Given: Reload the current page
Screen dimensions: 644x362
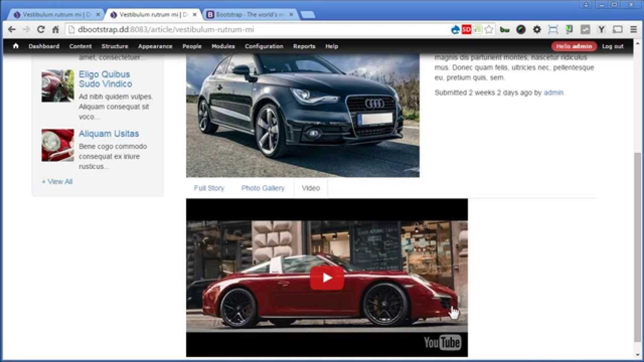Looking at the screenshot, I should (41, 30).
